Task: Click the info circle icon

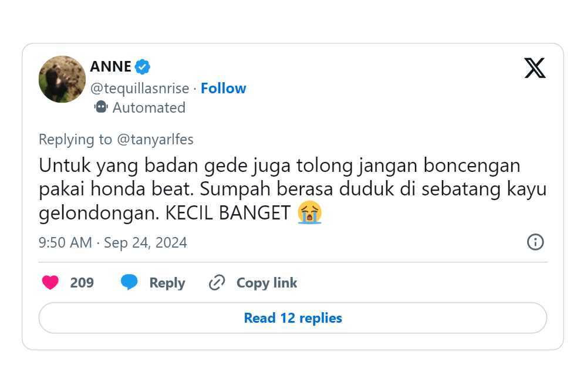Action: pos(535,242)
